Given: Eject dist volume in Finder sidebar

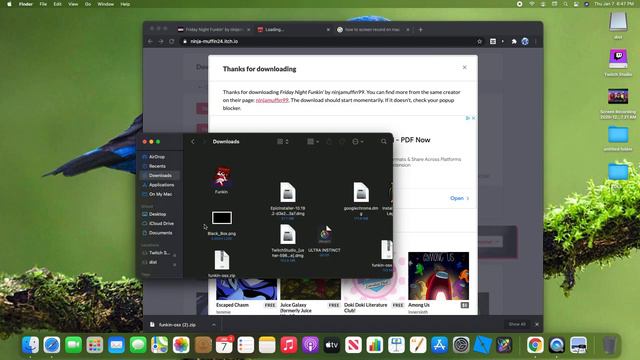Looking at the screenshot, I should click(x=175, y=264).
